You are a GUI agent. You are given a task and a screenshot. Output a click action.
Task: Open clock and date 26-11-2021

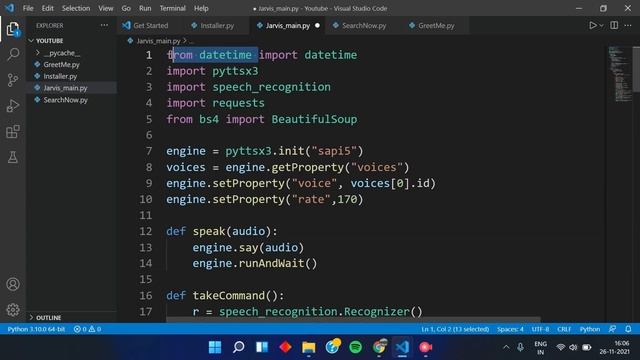[615, 347]
